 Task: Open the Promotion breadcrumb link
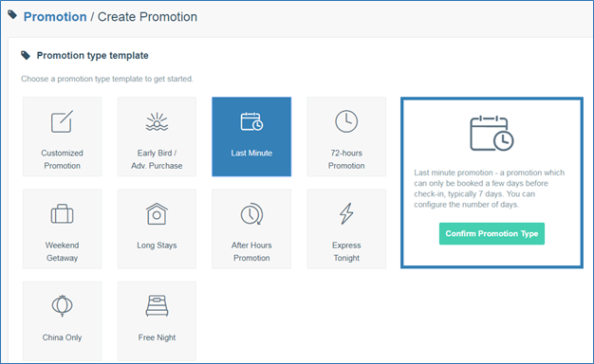point(55,17)
